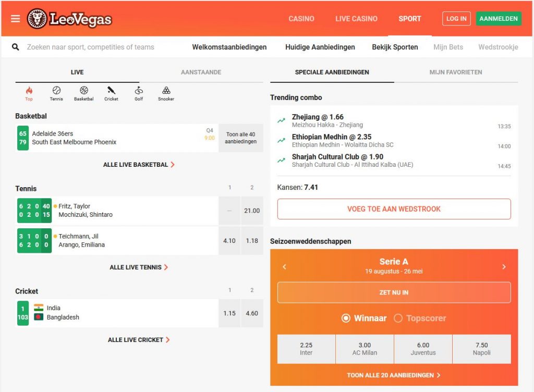Viewport: 534px width, 392px height.
Task: Open Mijn Bets
Action: coord(448,47)
